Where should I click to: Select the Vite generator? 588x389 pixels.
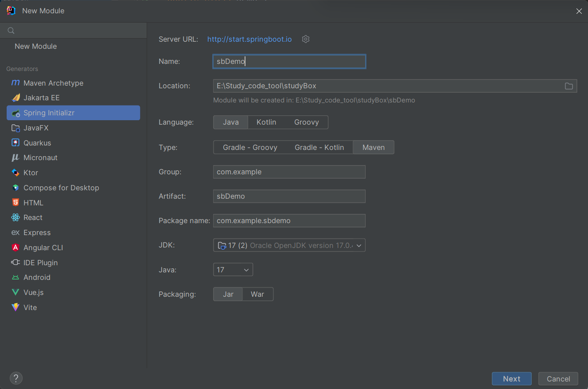click(x=73, y=307)
